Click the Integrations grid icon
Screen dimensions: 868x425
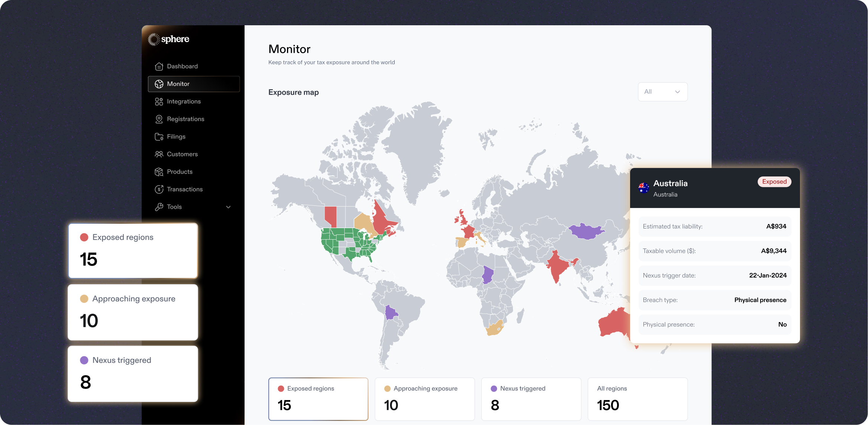(159, 101)
